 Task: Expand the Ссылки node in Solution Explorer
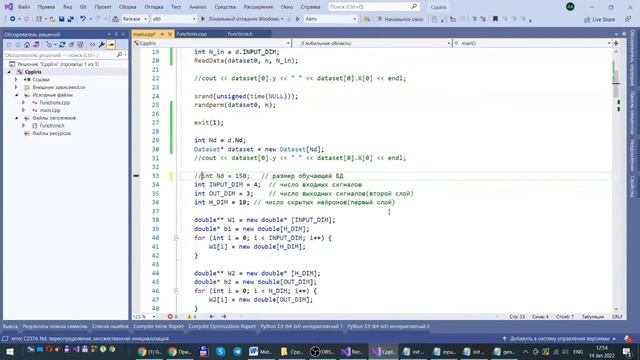(x=16, y=80)
